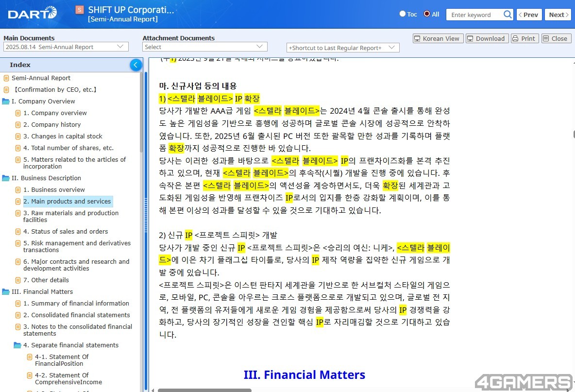The image size is (575, 392).
Task: Click the Enter keyword search field
Action: (474, 15)
